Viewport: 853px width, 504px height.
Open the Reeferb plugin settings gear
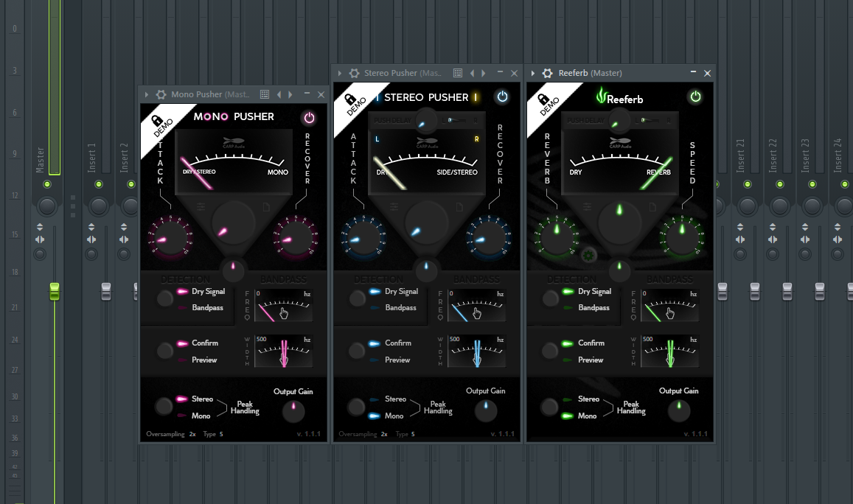pos(548,73)
